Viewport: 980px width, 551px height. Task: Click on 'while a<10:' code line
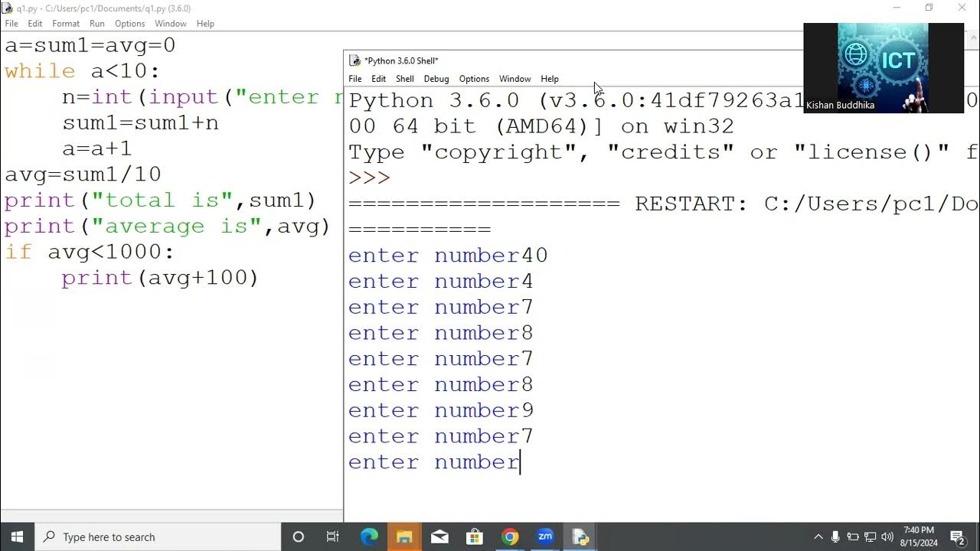point(82,71)
